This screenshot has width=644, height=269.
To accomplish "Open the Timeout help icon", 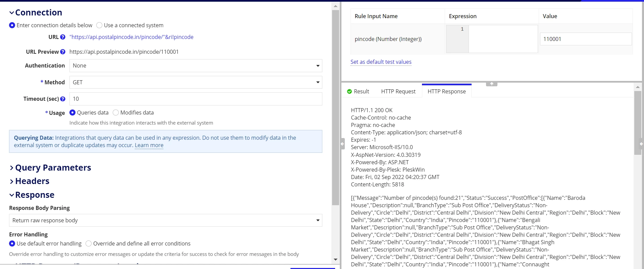I will tap(63, 99).
